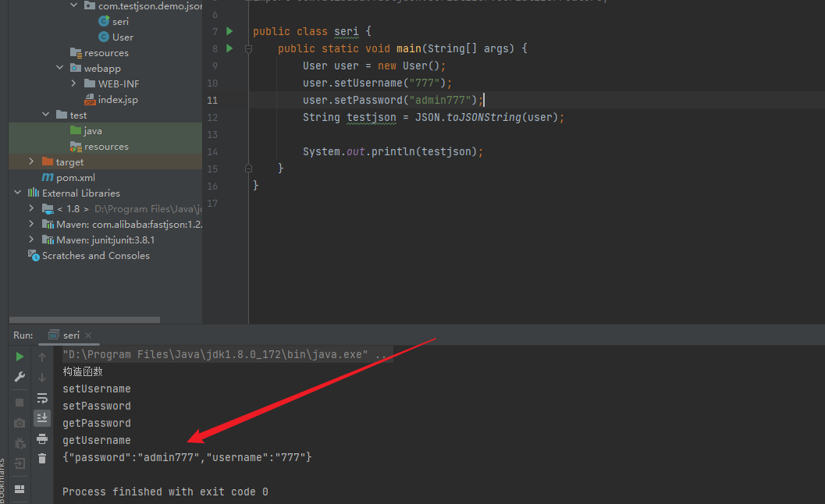This screenshot has width=825, height=504.
Task: Select main resources folder
Action: (x=106, y=52)
